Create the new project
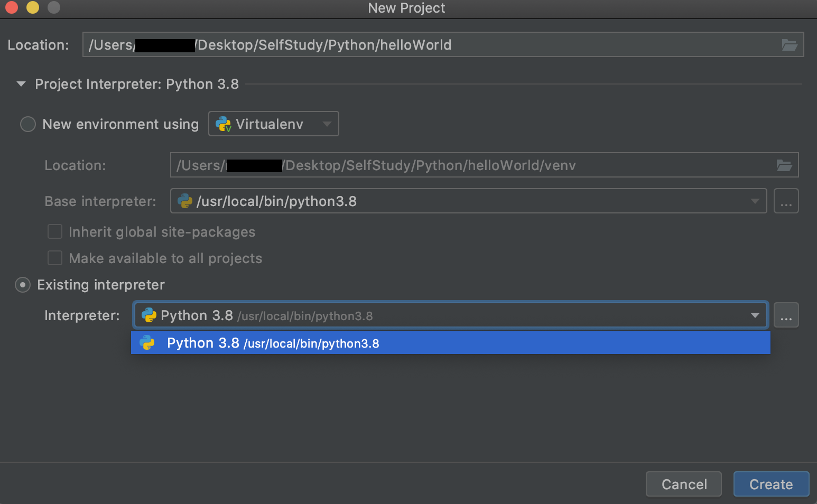This screenshot has height=504, width=817. coord(771,484)
